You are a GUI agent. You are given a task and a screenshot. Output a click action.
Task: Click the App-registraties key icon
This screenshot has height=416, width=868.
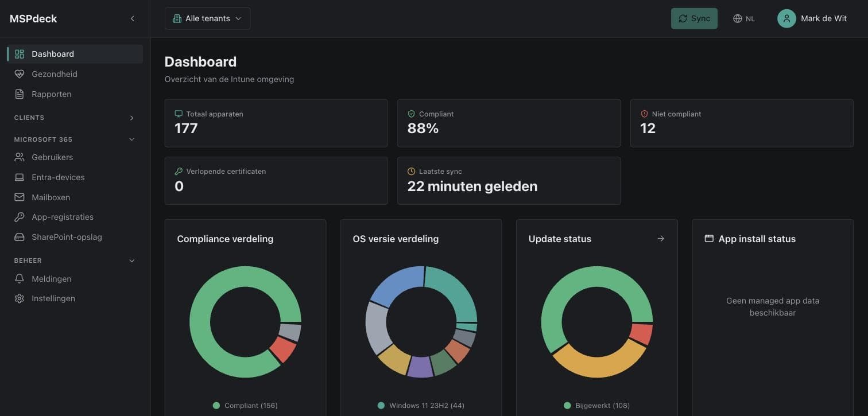tap(20, 217)
